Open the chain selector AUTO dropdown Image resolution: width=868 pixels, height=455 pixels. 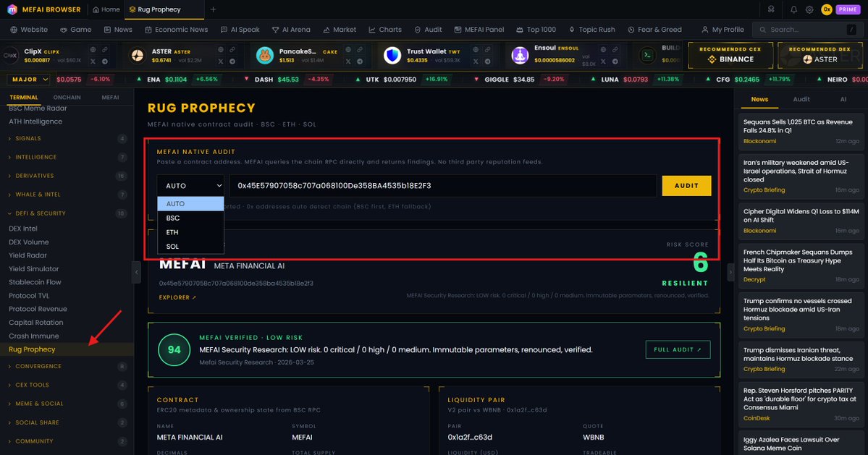point(190,186)
